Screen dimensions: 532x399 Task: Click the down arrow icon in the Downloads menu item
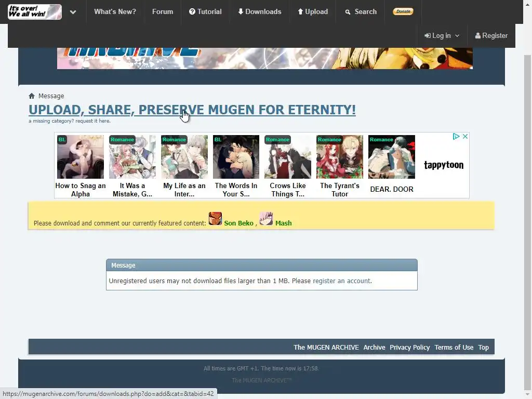coord(241,11)
